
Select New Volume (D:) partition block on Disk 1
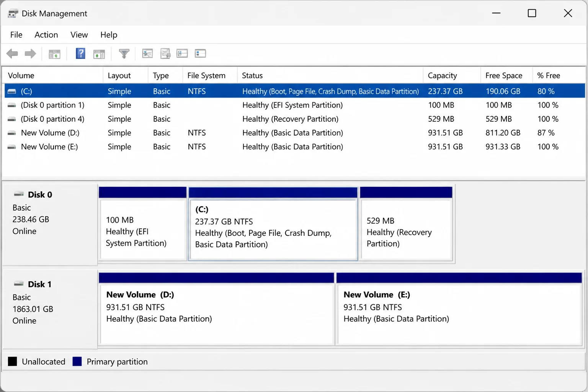(217, 309)
